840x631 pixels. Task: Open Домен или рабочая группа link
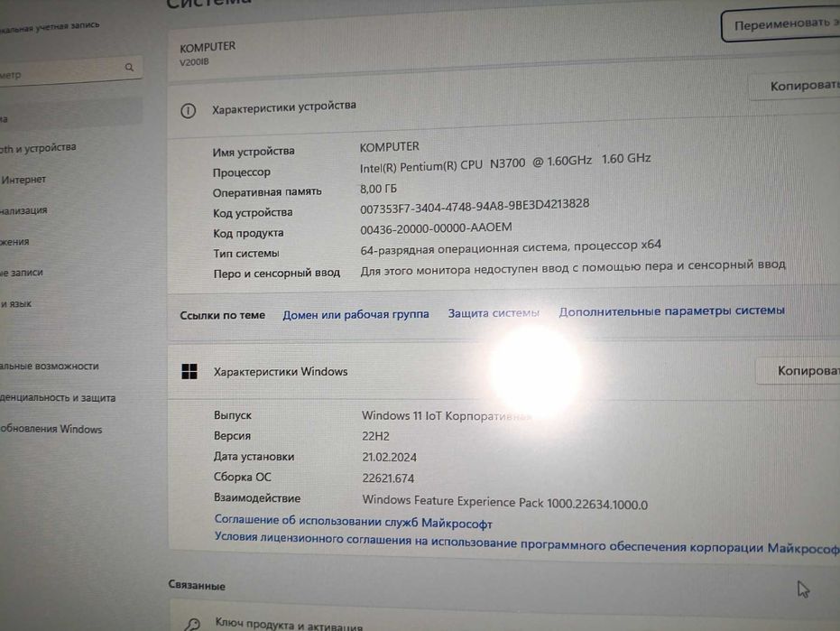pos(355,315)
